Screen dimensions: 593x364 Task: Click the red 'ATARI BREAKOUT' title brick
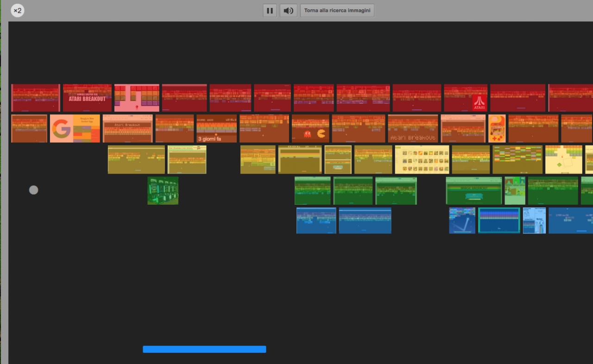87,98
